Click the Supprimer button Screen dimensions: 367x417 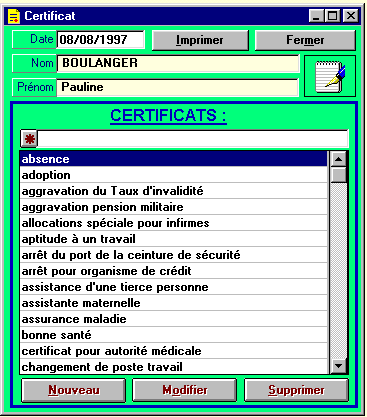pyautogui.click(x=296, y=390)
